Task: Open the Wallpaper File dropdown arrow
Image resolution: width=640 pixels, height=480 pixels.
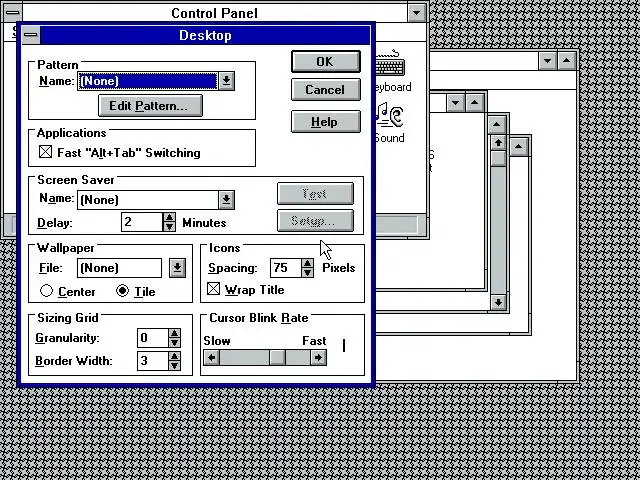Action: click(177, 268)
